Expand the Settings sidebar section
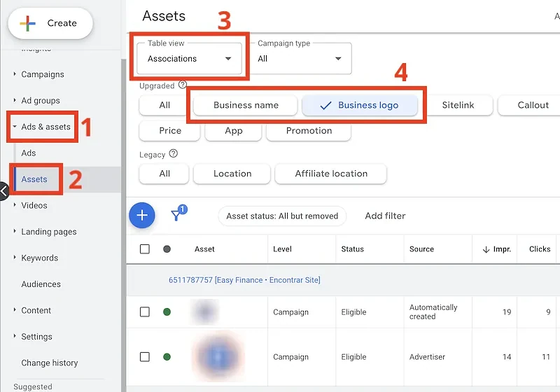Screen dimensions: 560x392 tap(15, 336)
